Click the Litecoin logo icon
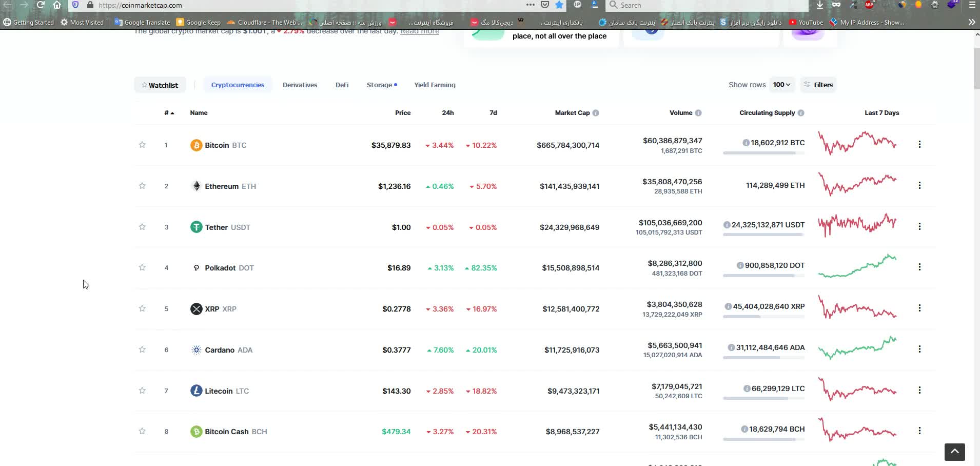980x466 pixels. 196,391
